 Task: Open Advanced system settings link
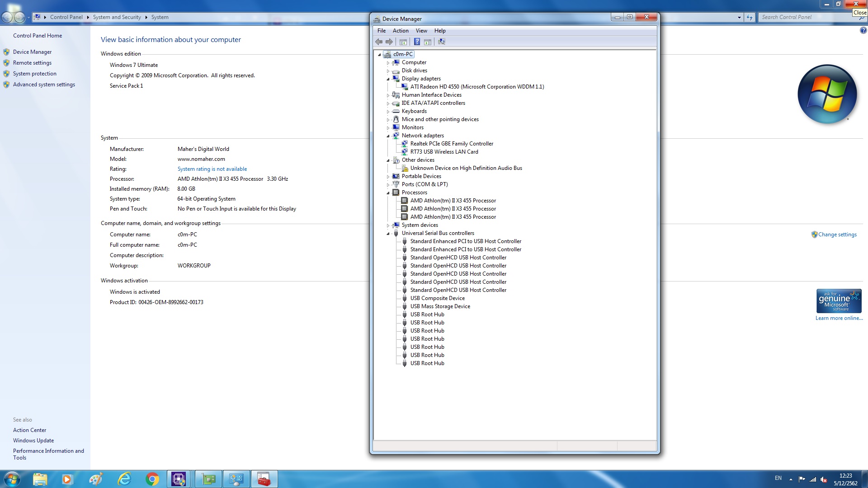[44, 84]
